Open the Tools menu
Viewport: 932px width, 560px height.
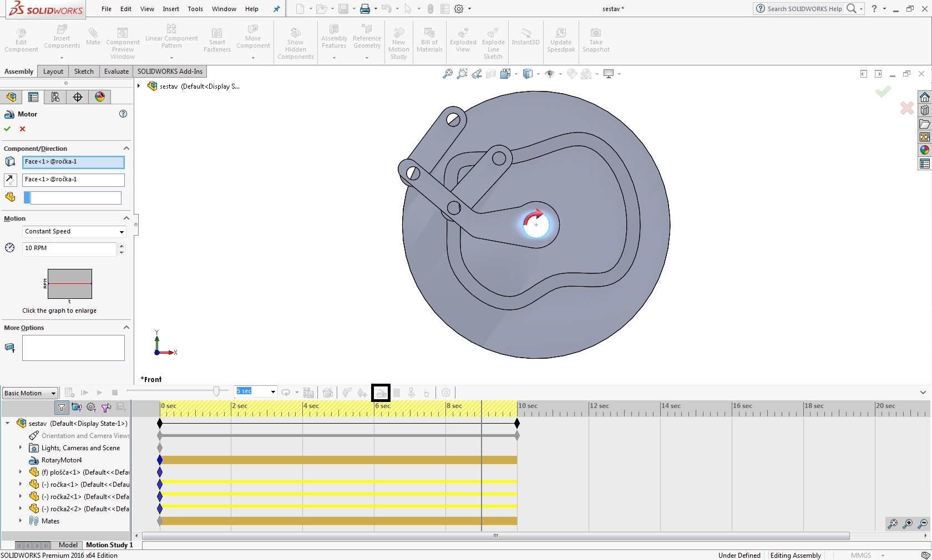pos(195,9)
